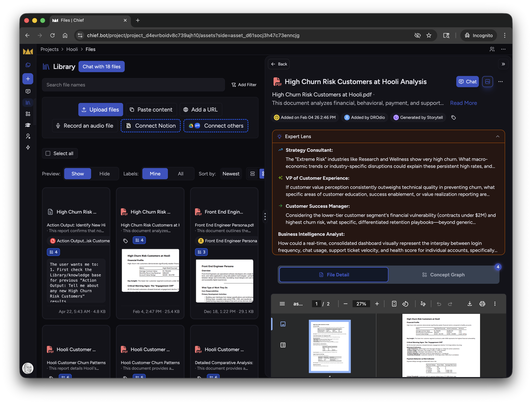Zoom out in the PDF viewer

(x=345, y=304)
